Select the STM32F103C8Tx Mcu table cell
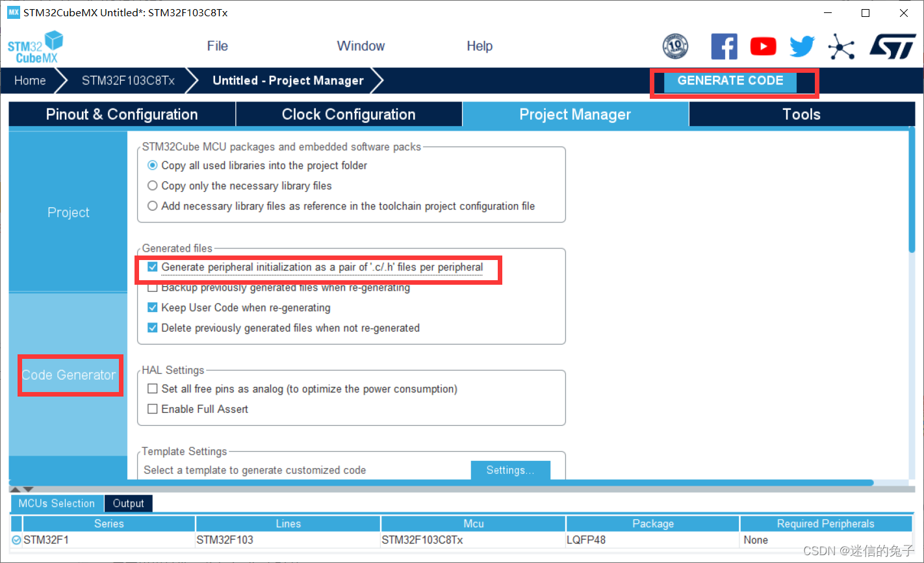Screen dimensions: 924x563 [x=474, y=540]
